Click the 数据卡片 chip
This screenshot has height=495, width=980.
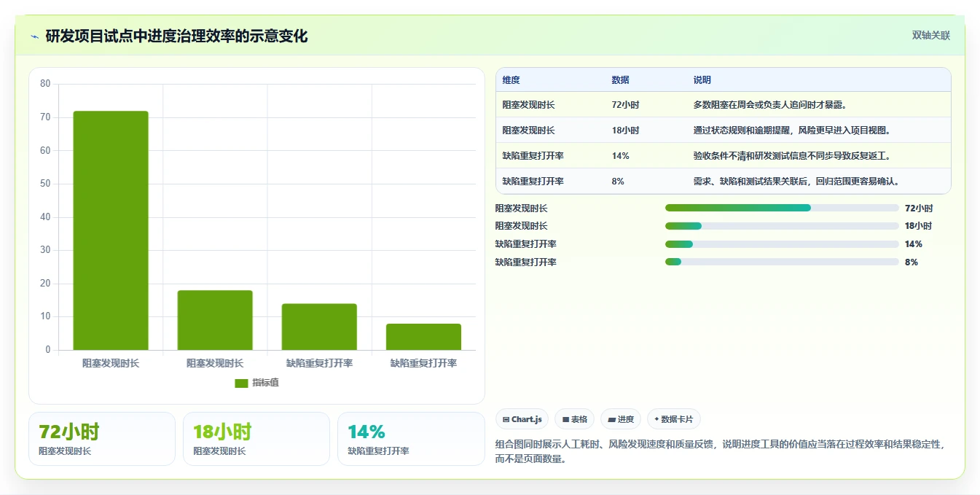click(x=674, y=419)
